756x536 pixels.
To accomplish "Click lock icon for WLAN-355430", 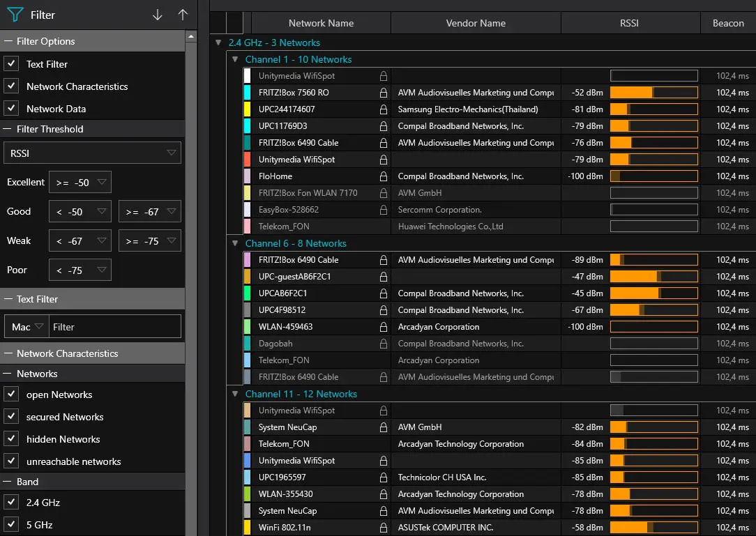I will [384, 494].
